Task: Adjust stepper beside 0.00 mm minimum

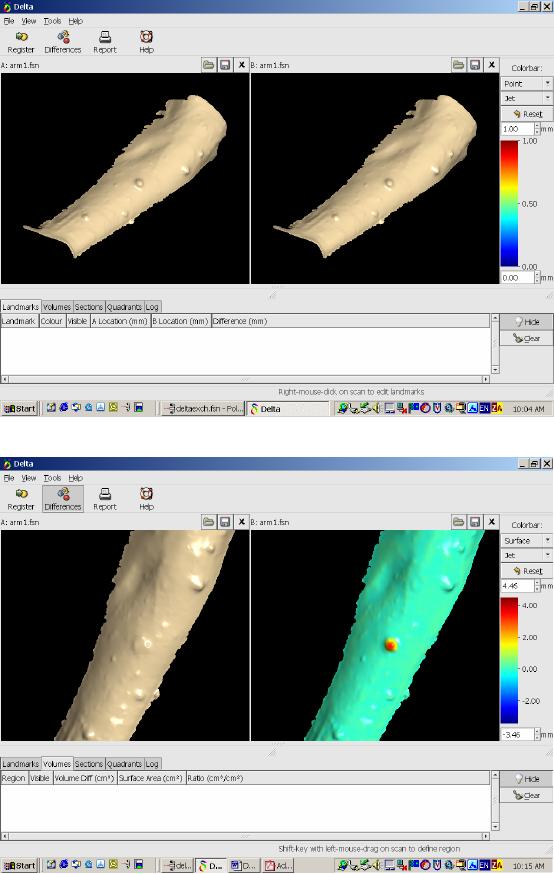Action: (x=537, y=277)
